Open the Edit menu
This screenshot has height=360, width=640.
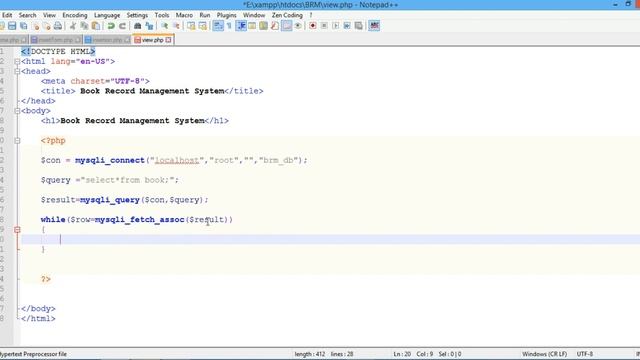click(7, 15)
